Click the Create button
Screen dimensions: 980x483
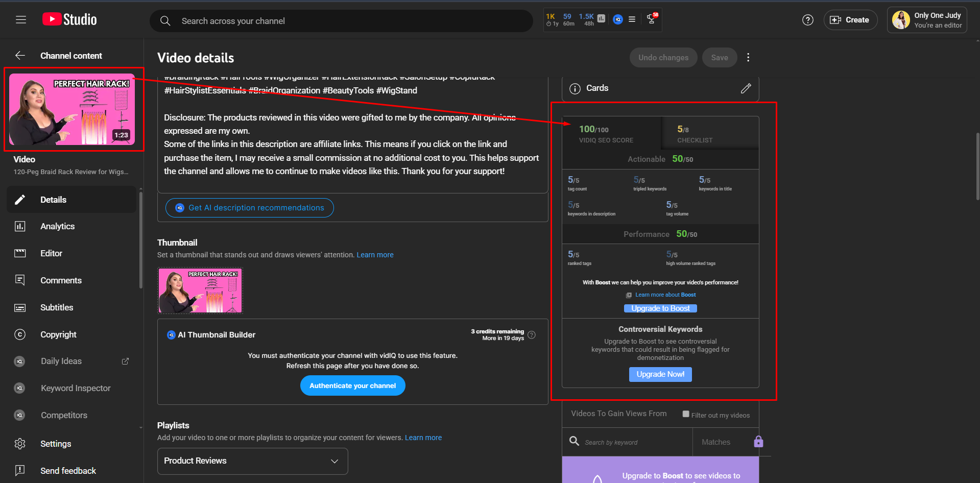850,20
